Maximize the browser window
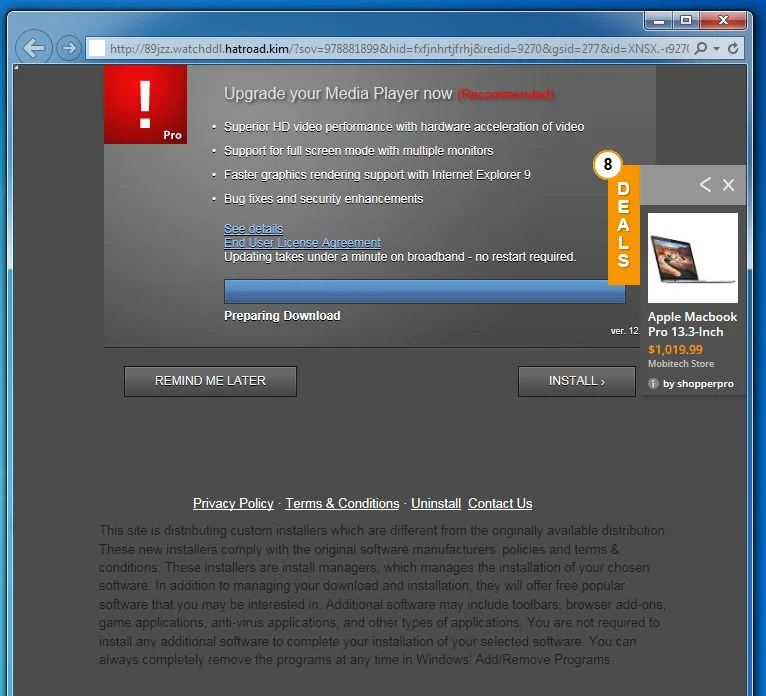 point(686,21)
